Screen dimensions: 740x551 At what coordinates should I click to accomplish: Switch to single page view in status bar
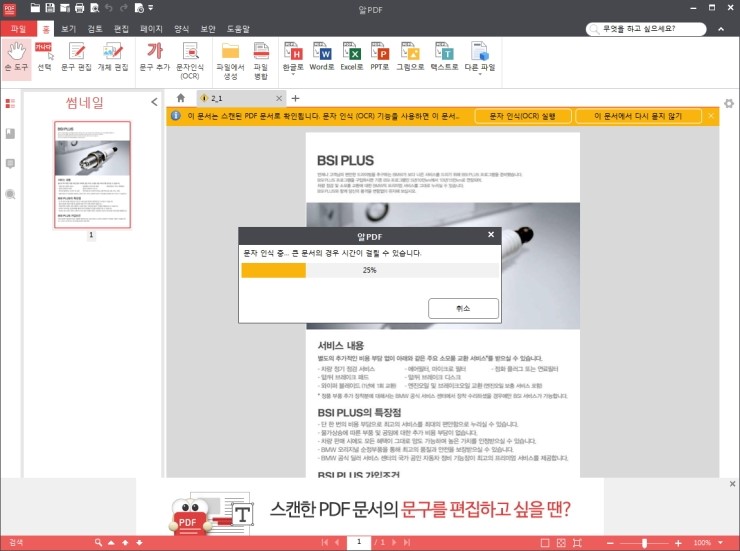[x=545, y=543]
